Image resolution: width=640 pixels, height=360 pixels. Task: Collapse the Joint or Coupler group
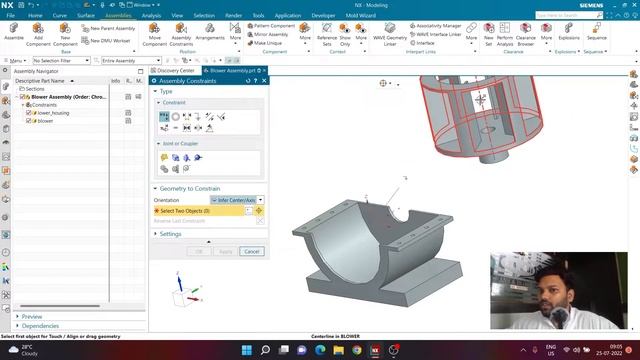pyautogui.click(x=159, y=144)
